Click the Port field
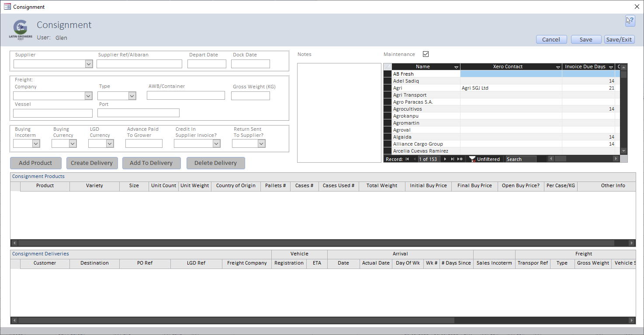The width and height of the screenshot is (644, 335). click(x=138, y=113)
